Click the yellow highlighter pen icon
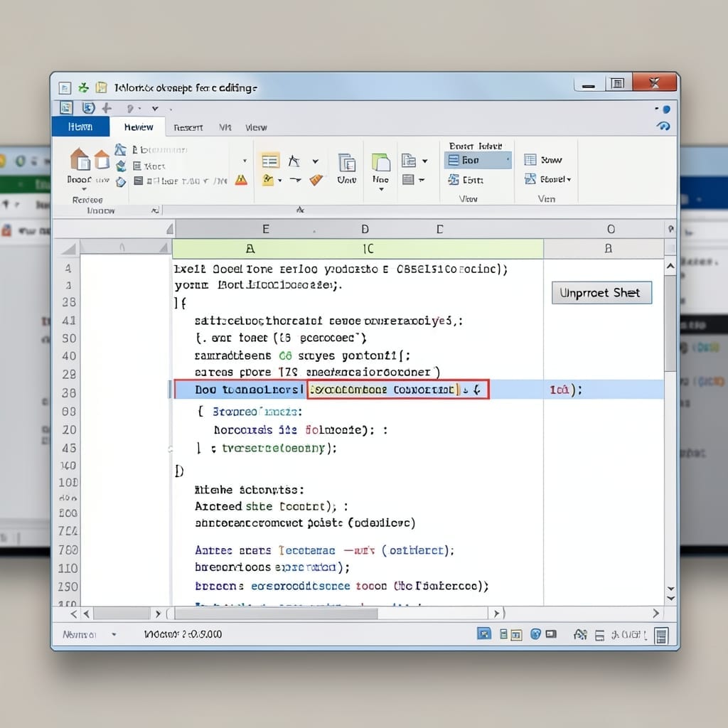 268,179
